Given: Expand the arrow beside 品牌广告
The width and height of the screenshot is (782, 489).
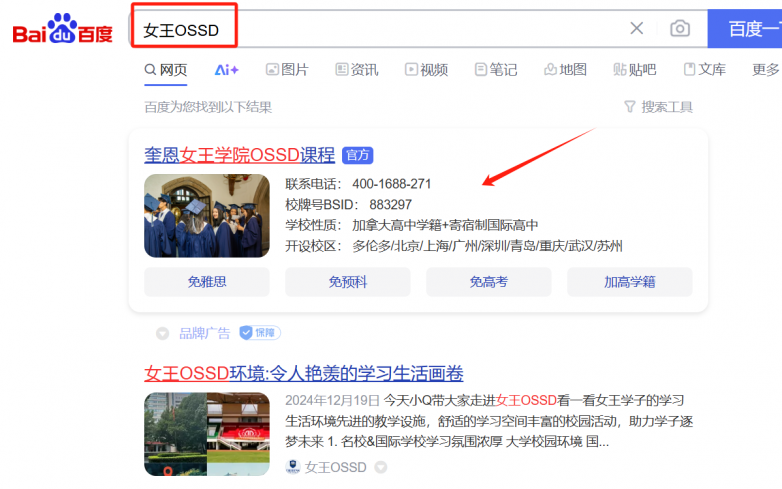Looking at the screenshot, I should point(162,333).
